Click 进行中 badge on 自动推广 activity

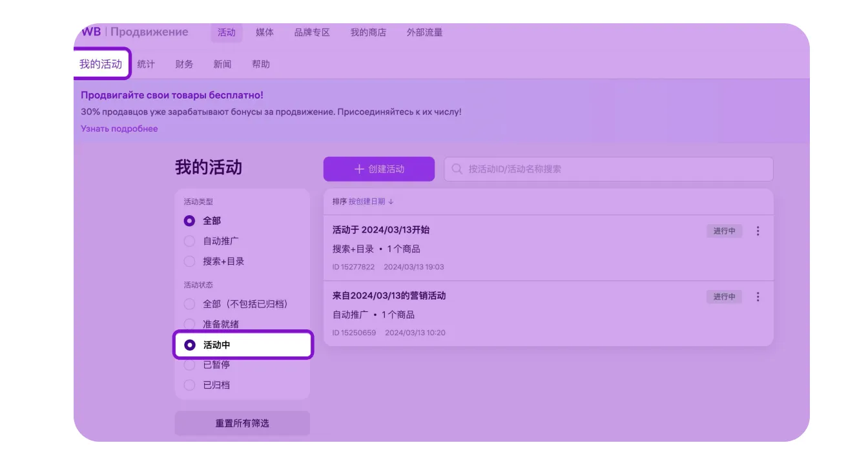click(724, 296)
